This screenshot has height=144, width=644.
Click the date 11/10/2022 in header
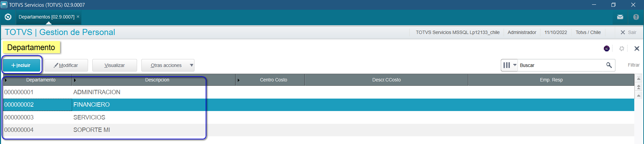[x=555, y=32]
